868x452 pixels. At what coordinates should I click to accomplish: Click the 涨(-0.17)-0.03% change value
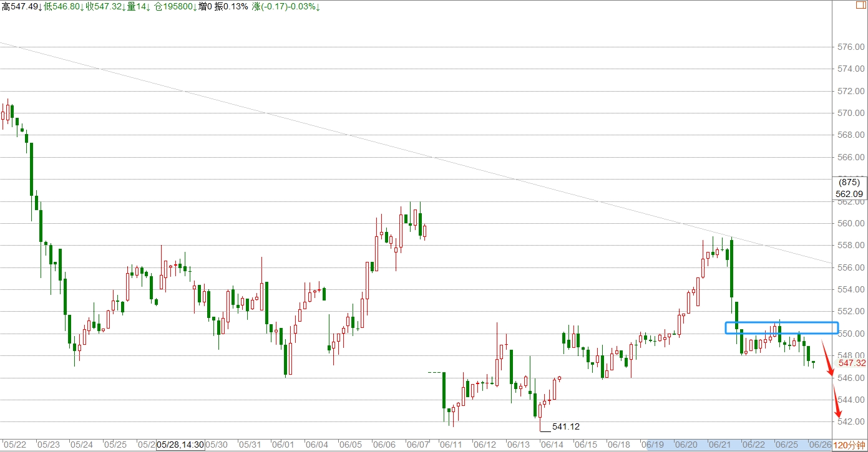(x=286, y=6)
